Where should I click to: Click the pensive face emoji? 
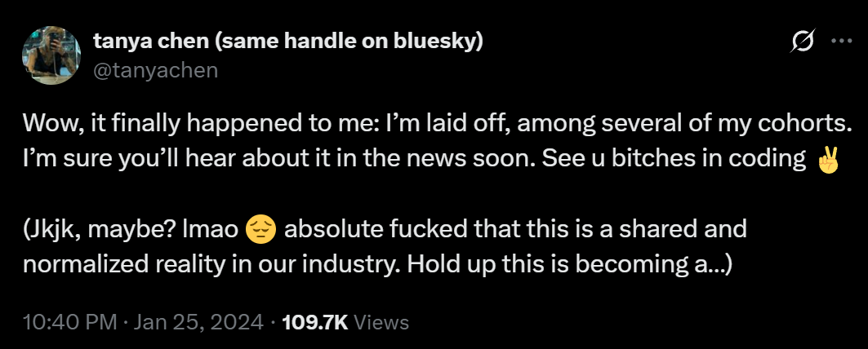coord(258,231)
